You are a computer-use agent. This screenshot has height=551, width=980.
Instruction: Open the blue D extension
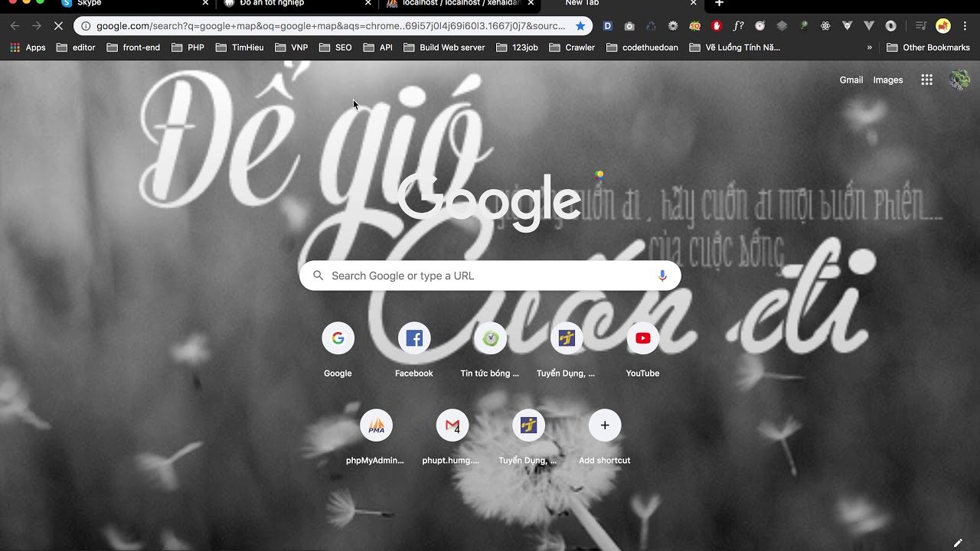(608, 26)
